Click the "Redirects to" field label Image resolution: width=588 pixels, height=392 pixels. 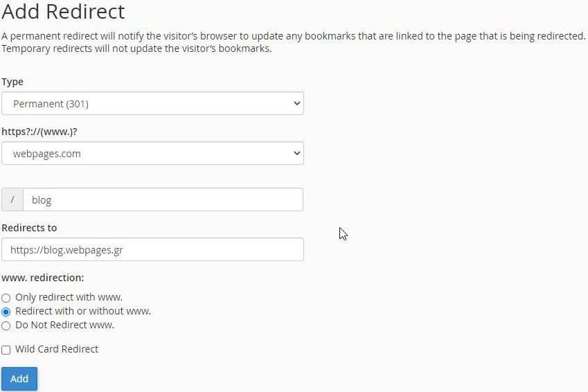[x=29, y=228]
